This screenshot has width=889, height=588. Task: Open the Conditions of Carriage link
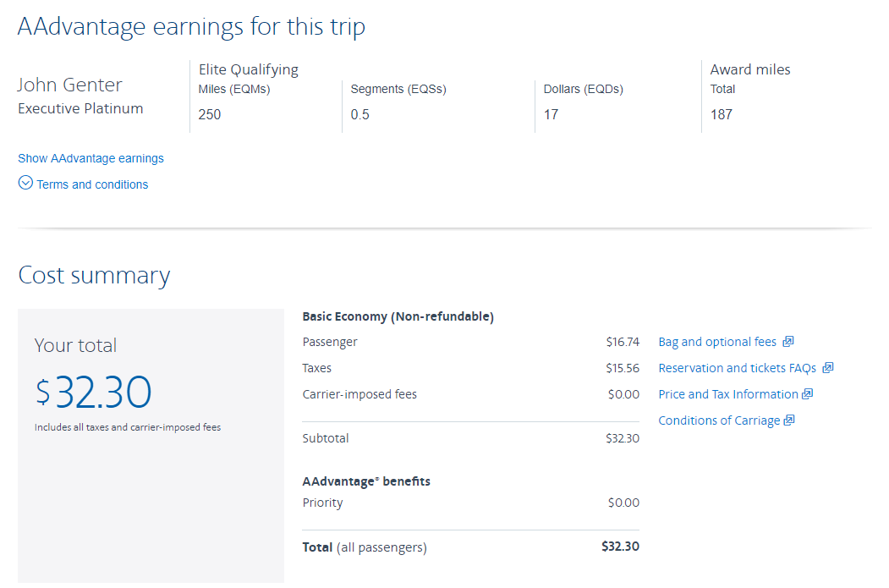719,420
